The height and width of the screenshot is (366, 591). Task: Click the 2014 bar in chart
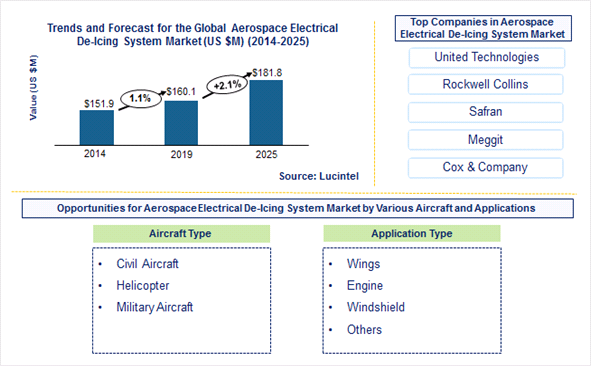point(96,127)
